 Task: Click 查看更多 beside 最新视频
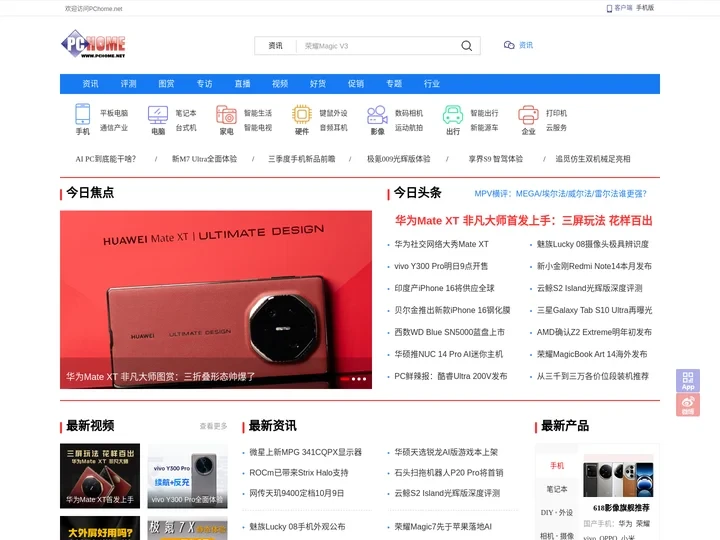(x=214, y=426)
